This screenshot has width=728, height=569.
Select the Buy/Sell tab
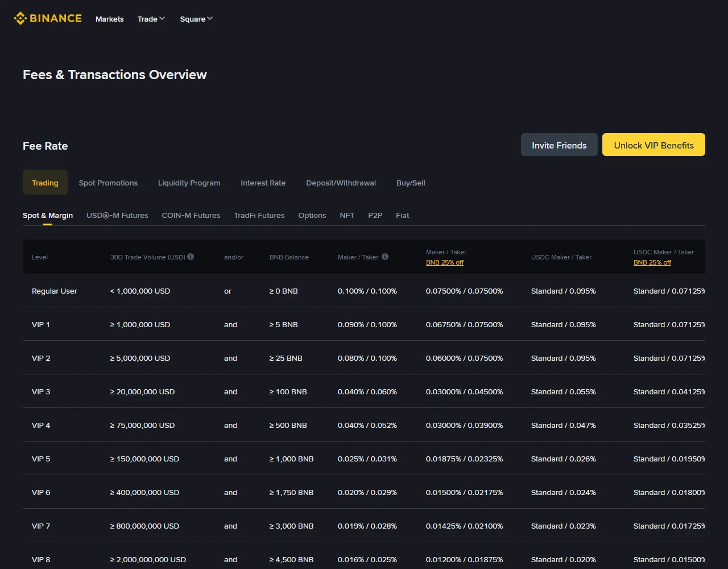(411, 183)
